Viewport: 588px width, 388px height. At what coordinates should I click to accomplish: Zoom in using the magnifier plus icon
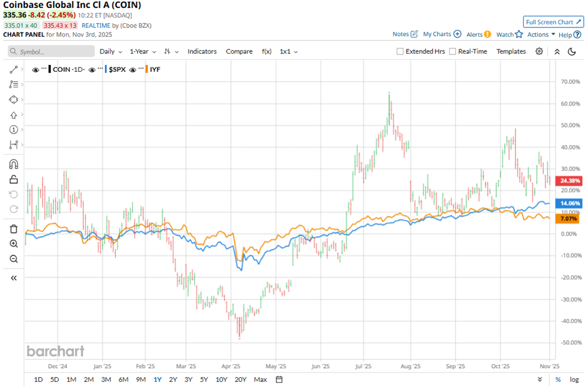(13, 244)
